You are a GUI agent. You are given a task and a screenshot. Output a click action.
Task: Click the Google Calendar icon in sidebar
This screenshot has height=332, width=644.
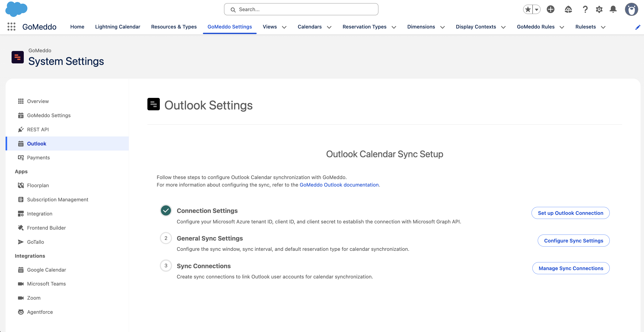pyautogui.click(x=21, y=270)
